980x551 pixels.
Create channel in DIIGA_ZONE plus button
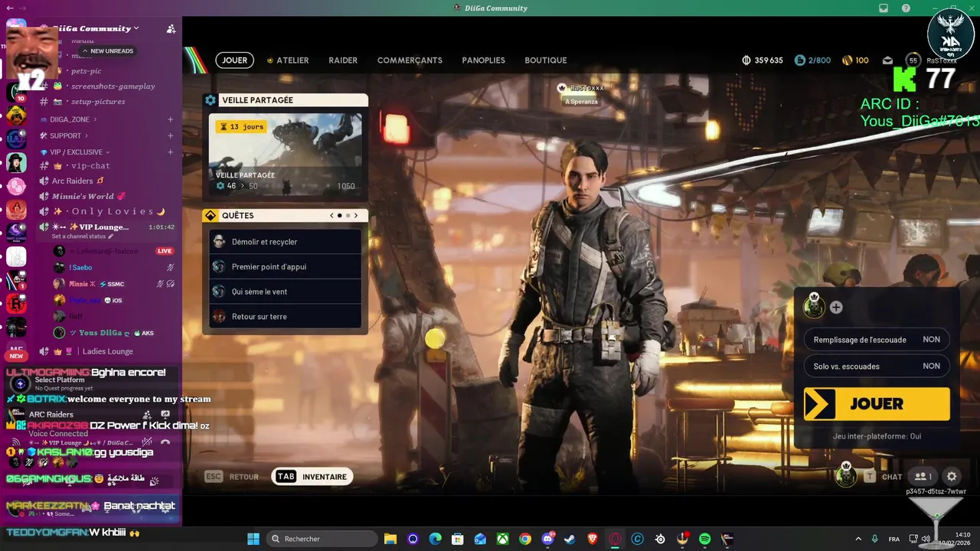[170, 119]
